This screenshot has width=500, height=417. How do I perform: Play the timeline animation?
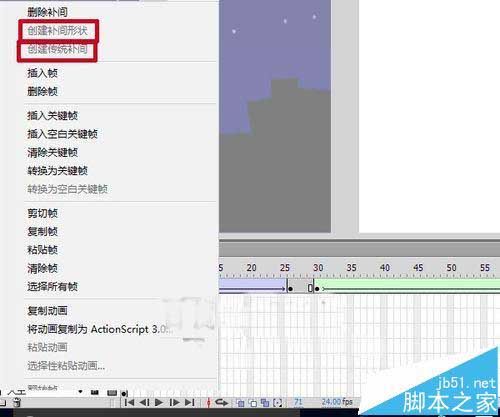pyautogui.click(x=159, y=402)
